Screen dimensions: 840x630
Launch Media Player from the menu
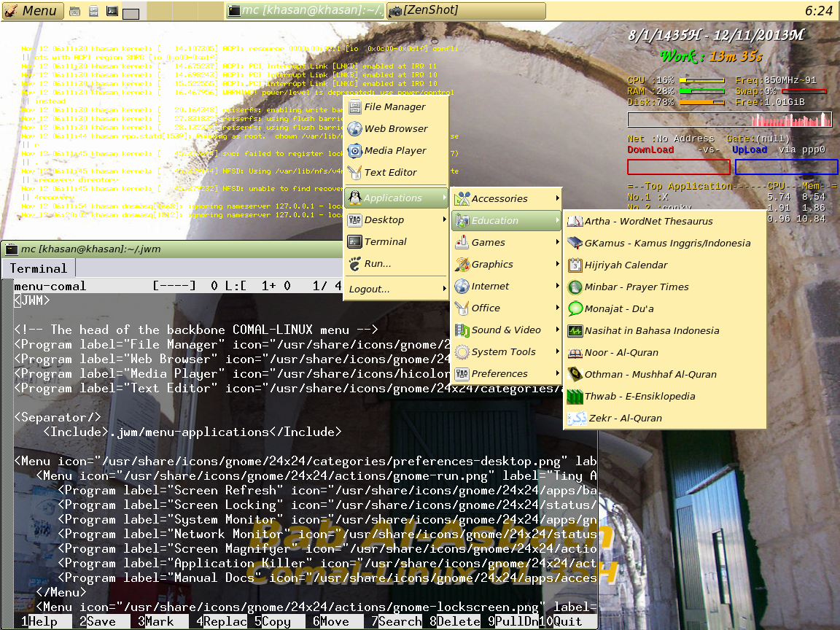point(395,151)
